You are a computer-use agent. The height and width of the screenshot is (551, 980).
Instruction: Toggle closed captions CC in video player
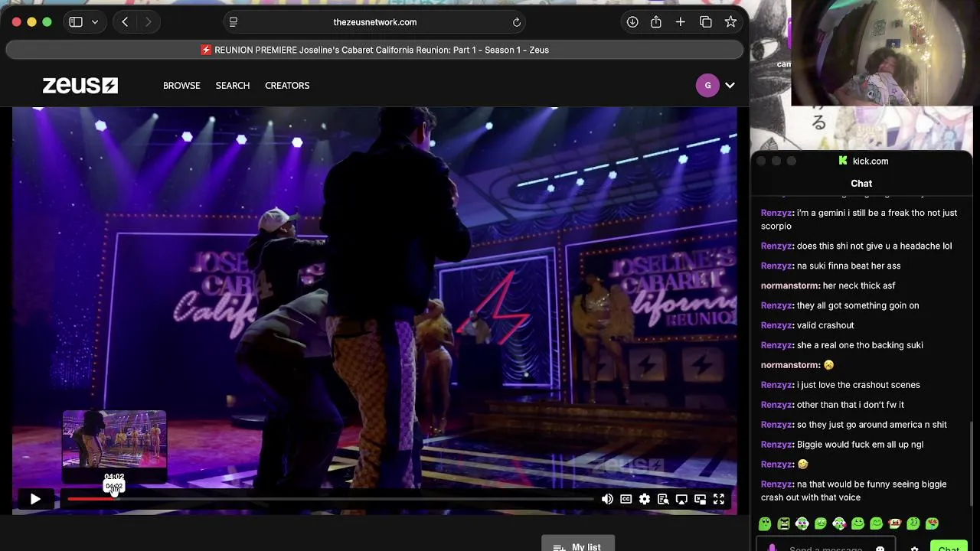(626, 499)
